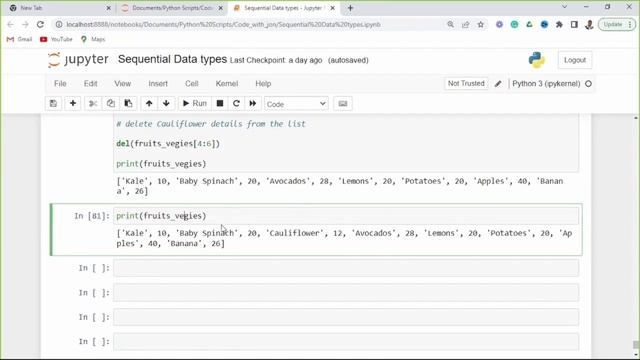The height and width of the screenshot is (360, 640).
Task: Click the Not Trusted button
Action: point(466,84)
